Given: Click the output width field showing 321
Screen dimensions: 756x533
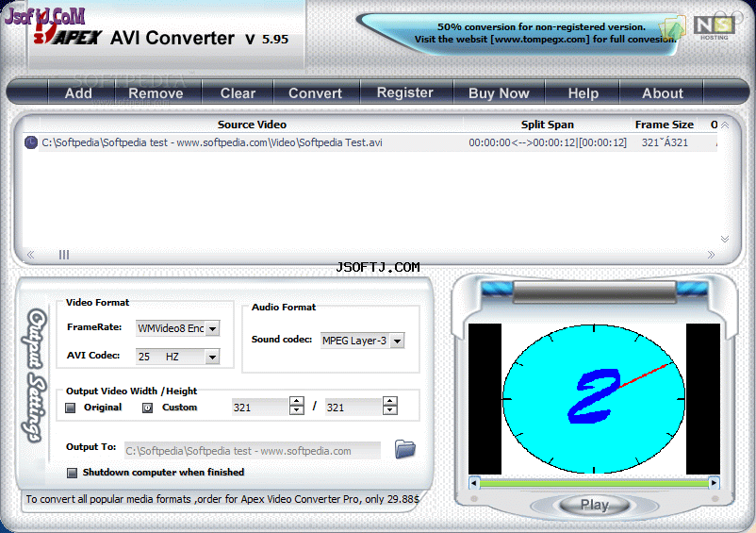Looking at the screenshot, I should coord(260,408).
